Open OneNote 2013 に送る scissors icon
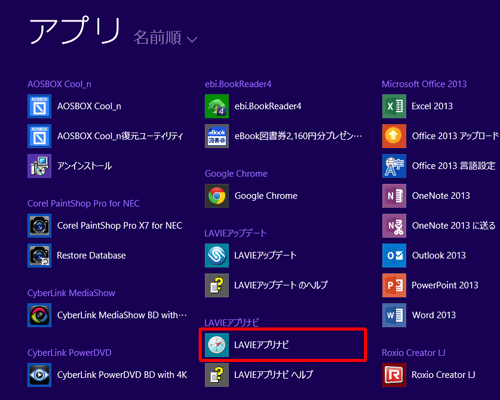This screenshot has height=400, width=500. click(394, 226)
